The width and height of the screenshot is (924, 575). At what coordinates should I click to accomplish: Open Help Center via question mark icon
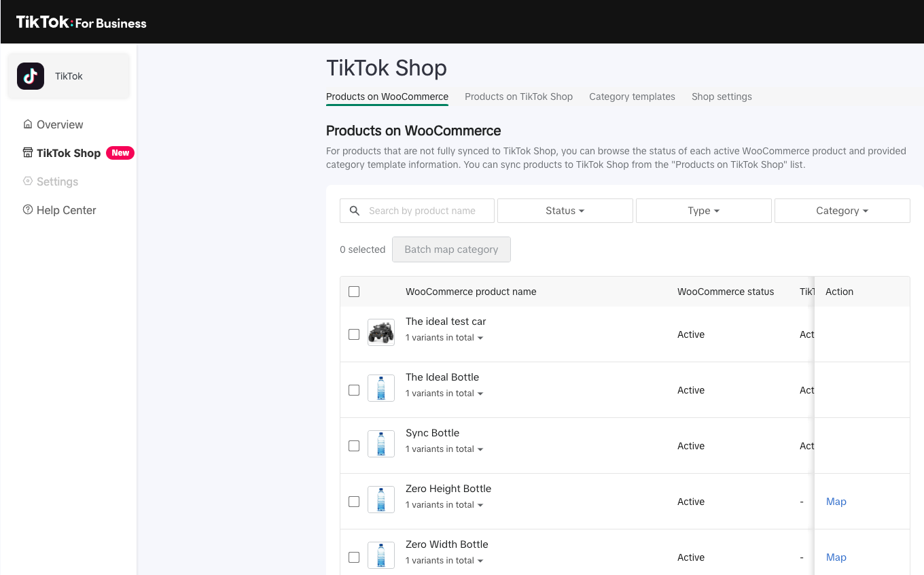[28, 210]
